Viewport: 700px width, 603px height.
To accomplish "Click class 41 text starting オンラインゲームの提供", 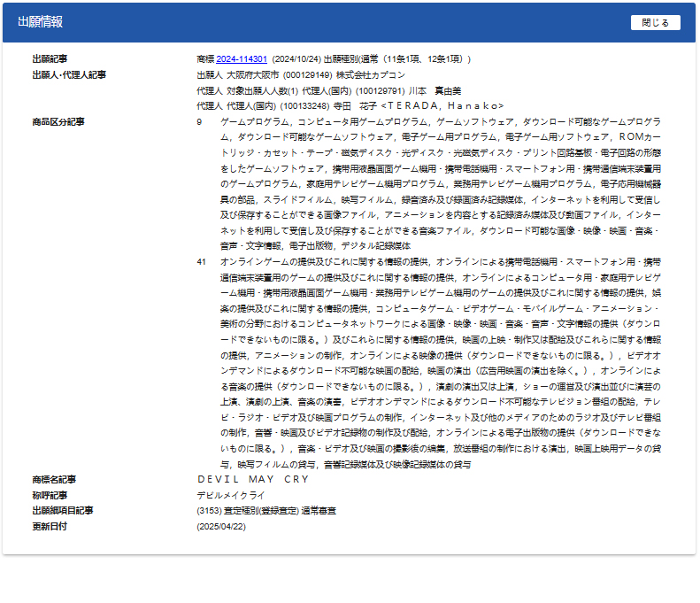I will tap(441, 363).
